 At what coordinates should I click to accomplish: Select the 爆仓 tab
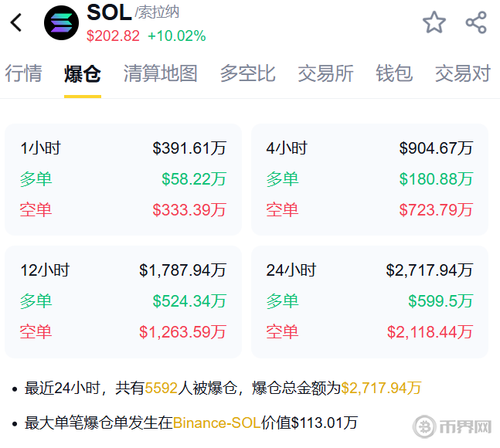[83, 73]
